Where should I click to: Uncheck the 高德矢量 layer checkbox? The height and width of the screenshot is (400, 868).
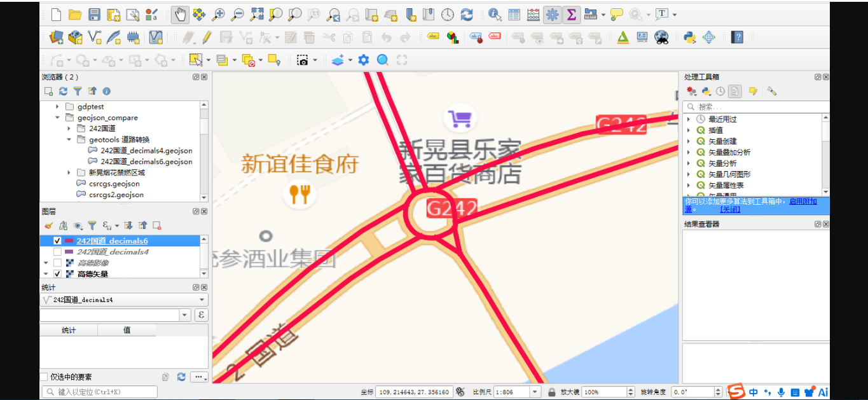(x=57, y=274)
